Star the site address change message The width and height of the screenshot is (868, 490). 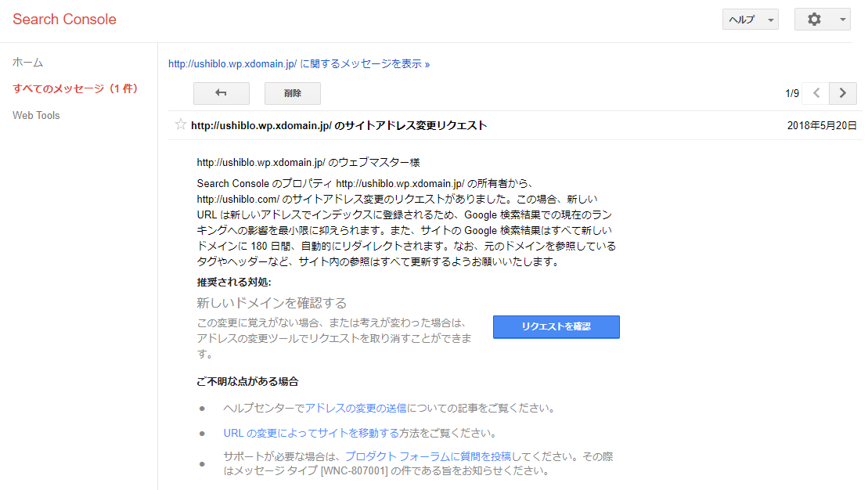pyautogui.click(x=181, y=124)
